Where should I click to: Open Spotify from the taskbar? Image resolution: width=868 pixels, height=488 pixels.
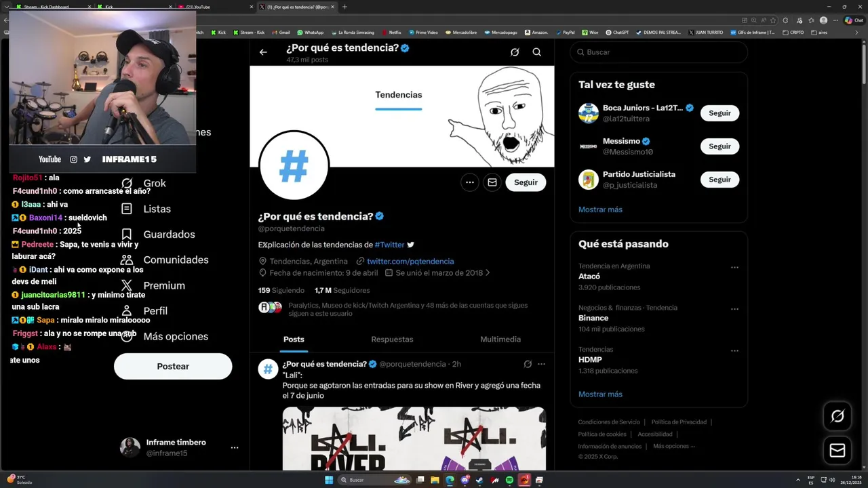509,480
